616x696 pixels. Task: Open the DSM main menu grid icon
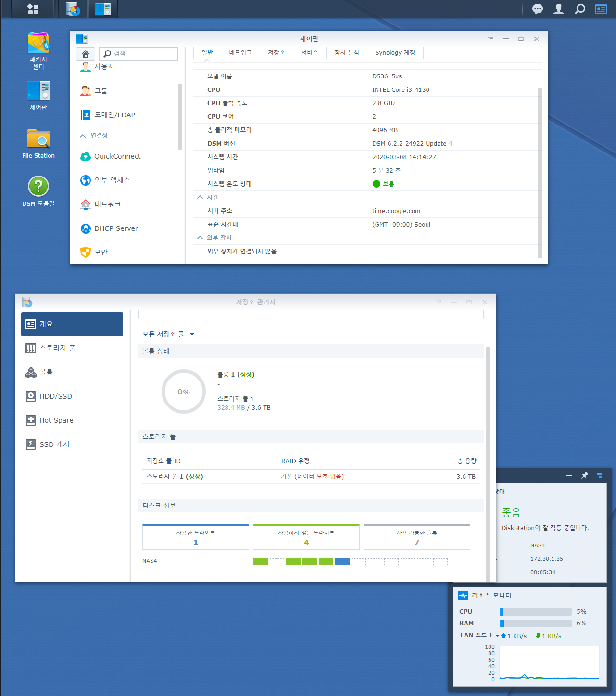click(x=33, y=9)
